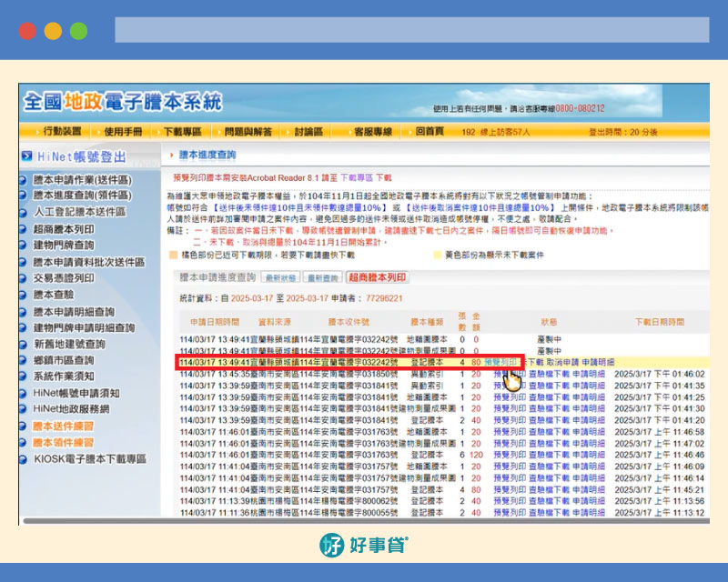
Task: Click the bullet icon beside 謄本申請作業(送件區)
Action: pos(25,180)
